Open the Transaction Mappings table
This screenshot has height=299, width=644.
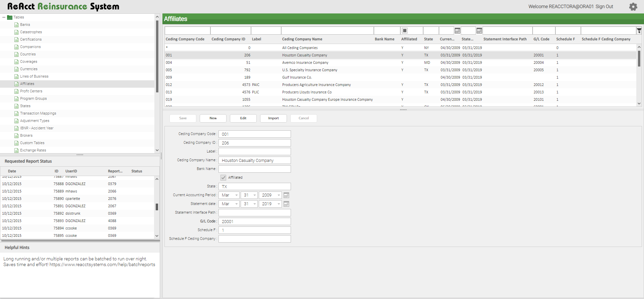click(38, 113)
